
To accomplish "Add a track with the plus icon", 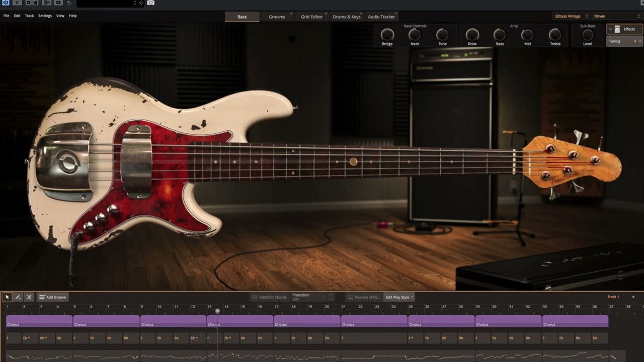I will pos(633,297).
